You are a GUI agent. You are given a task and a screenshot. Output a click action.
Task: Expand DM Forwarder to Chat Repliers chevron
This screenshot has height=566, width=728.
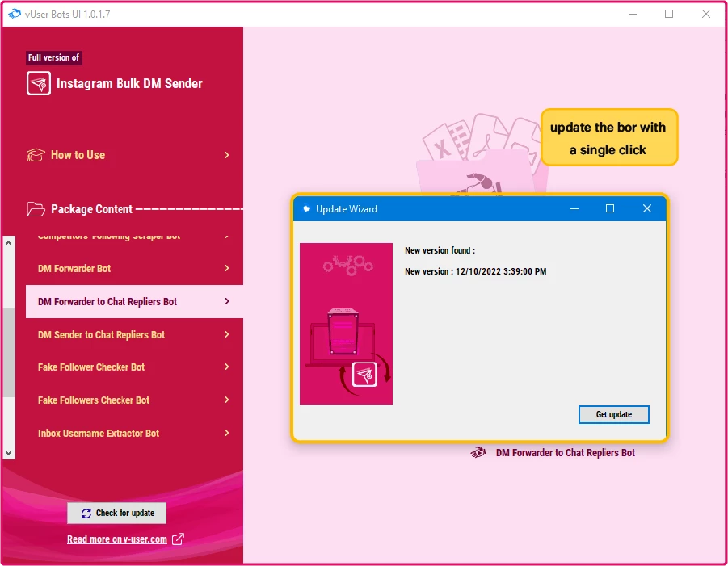(226, 301)
